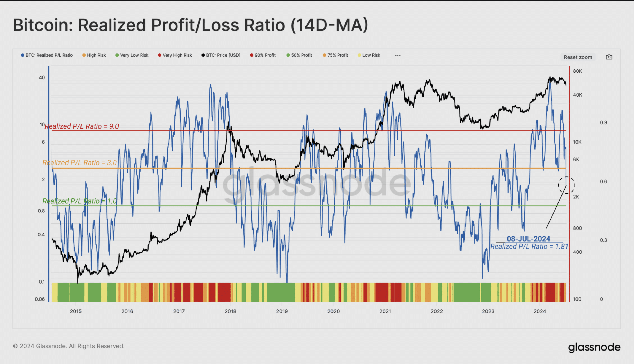
Task: Click the glassnode logo at bottom right
Action: coord(594,347)
